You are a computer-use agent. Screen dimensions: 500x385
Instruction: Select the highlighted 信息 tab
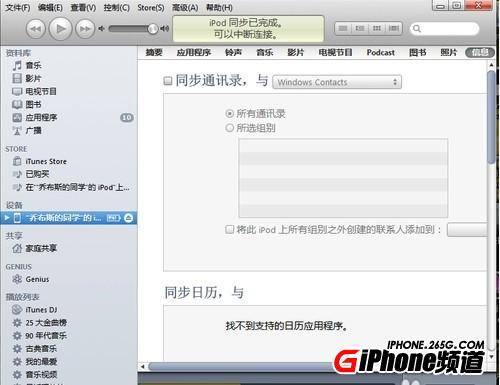pyautogui.click(x=480, y=52)
